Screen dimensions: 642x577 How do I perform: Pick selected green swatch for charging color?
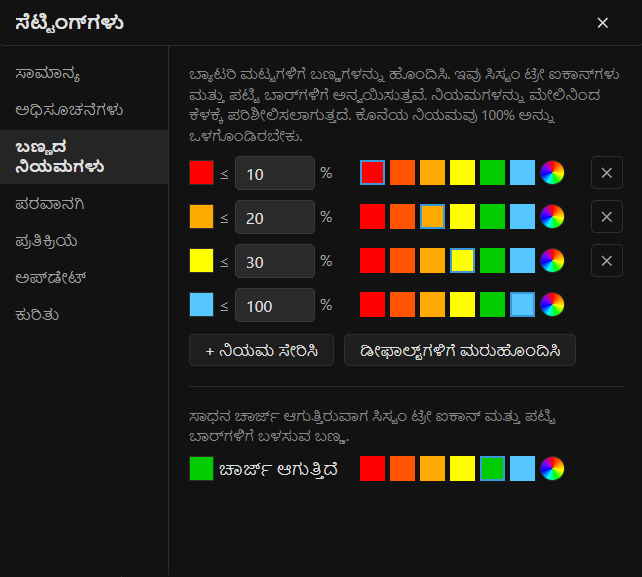(493, 468)
